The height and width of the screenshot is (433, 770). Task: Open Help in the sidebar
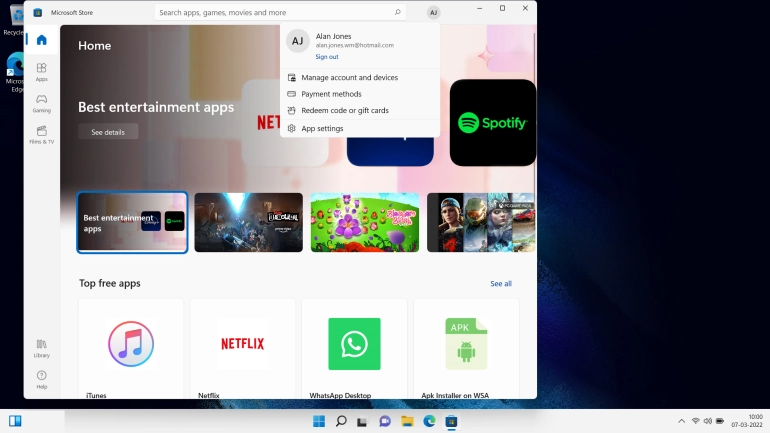tap(41, 379)
